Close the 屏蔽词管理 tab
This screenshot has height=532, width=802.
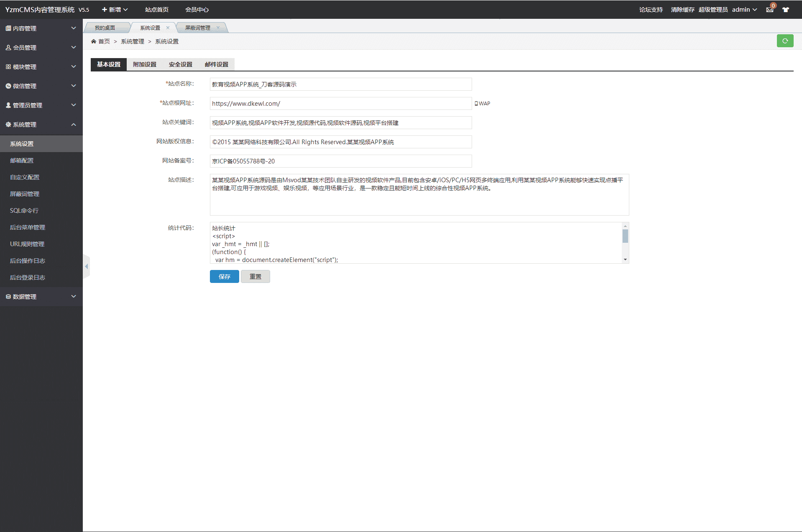[x=218, y=28]
